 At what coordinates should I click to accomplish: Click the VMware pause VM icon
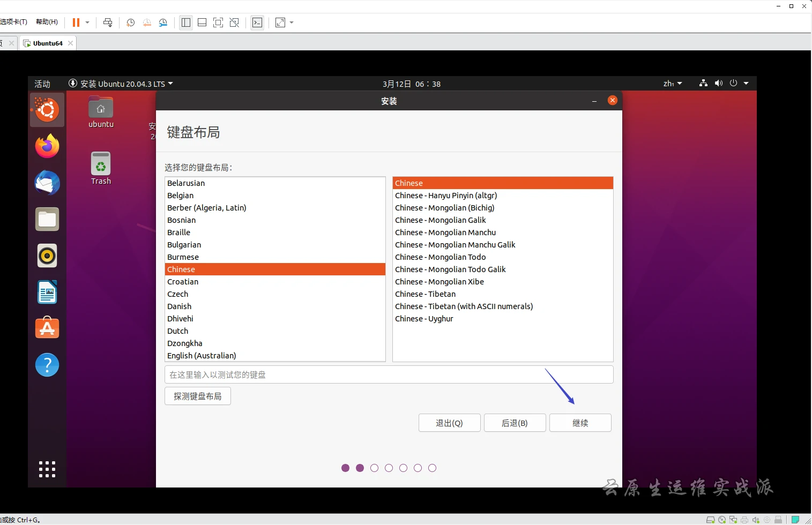click(76, 22)
